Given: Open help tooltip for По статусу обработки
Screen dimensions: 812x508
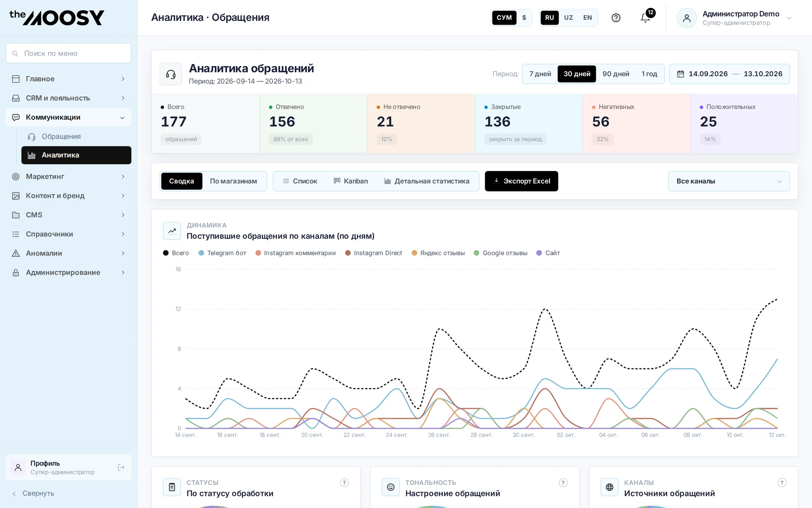Looking at the screenshot, I should click(x=344, y=483).
